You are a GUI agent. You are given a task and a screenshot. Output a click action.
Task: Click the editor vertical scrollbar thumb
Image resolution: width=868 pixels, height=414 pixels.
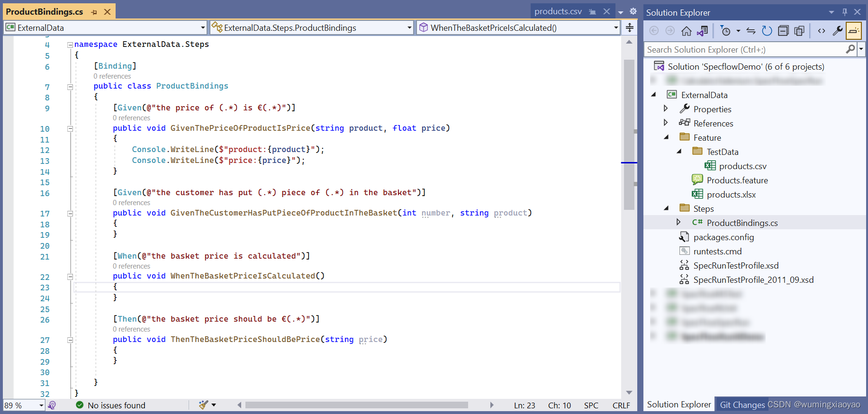629,135
